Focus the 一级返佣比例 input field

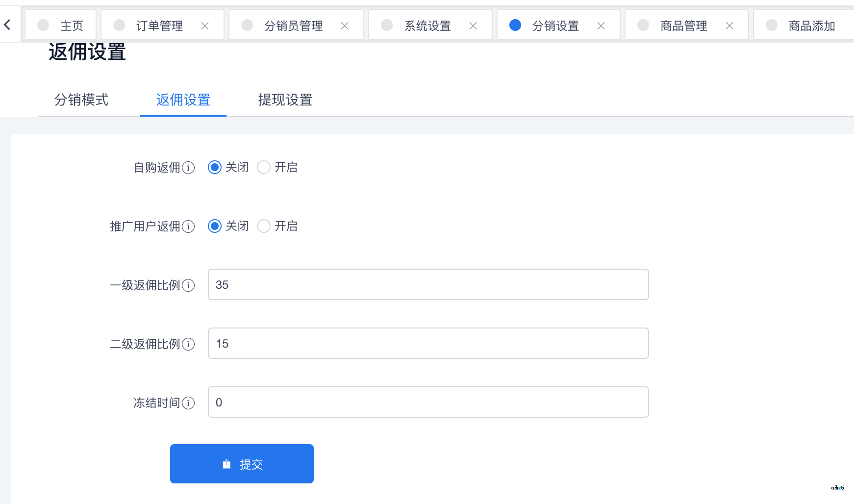pyautogui.click(x=428, y=284)
